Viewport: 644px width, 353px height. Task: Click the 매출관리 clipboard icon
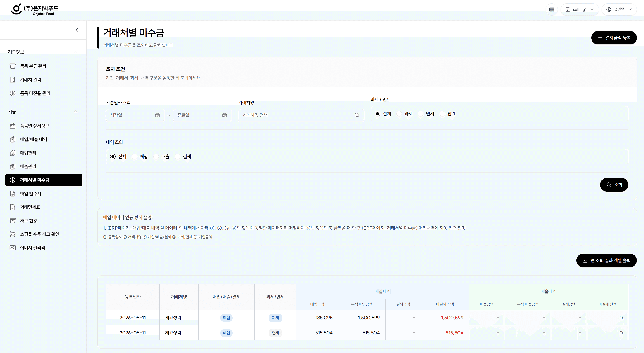click(x=12, y=166)
